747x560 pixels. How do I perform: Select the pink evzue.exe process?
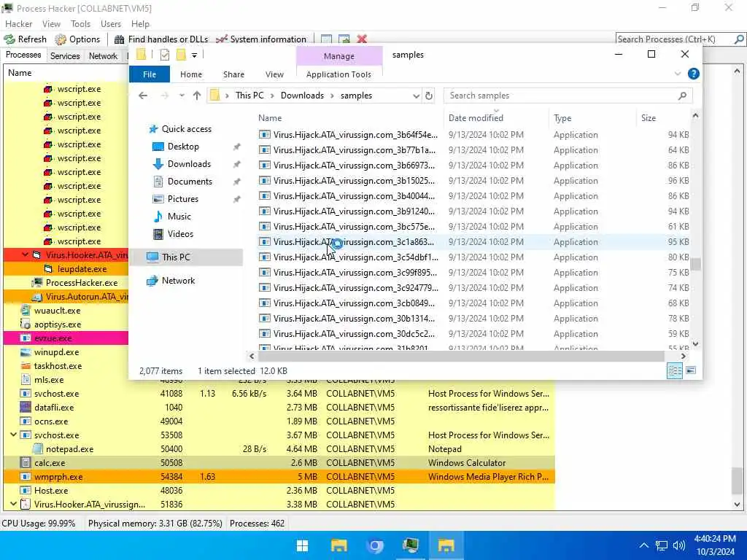click(66, 338)
